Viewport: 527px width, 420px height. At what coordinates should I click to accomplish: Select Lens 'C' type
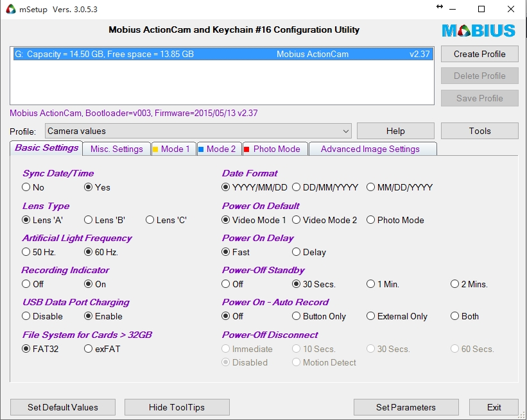pyautogui.click(x=166, y=220)
